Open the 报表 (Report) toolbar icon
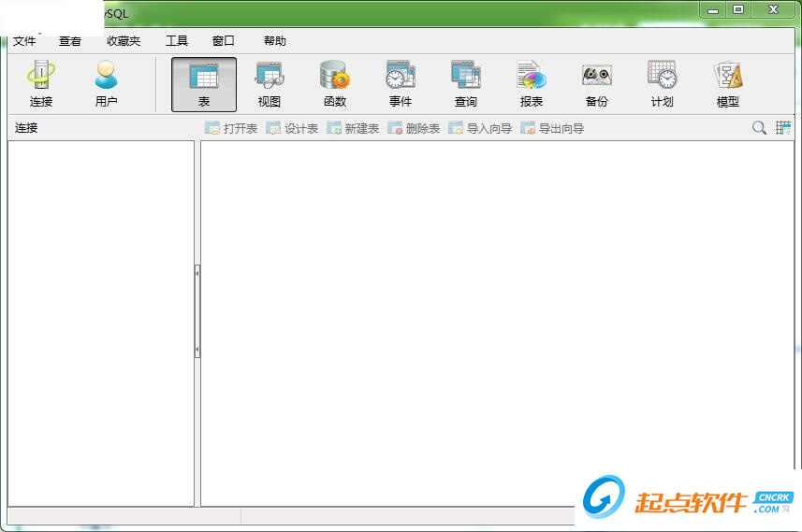 [531, 84]
